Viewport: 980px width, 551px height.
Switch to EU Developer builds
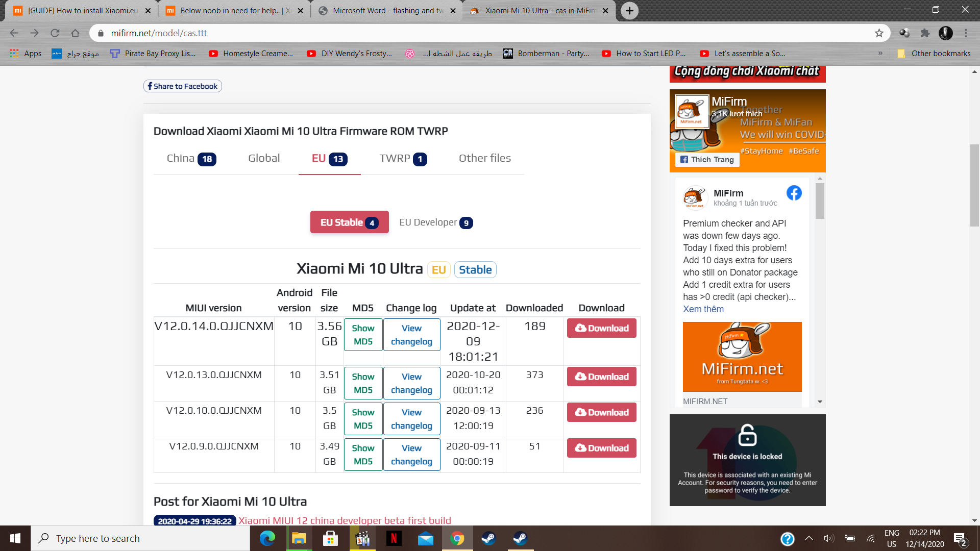coord(435,222)
